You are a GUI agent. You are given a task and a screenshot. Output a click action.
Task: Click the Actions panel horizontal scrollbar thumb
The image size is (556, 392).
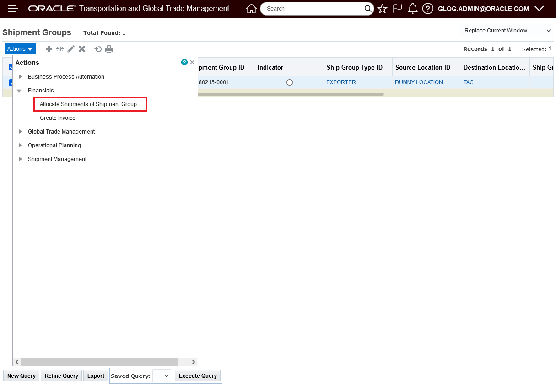[x=99, y=362]
